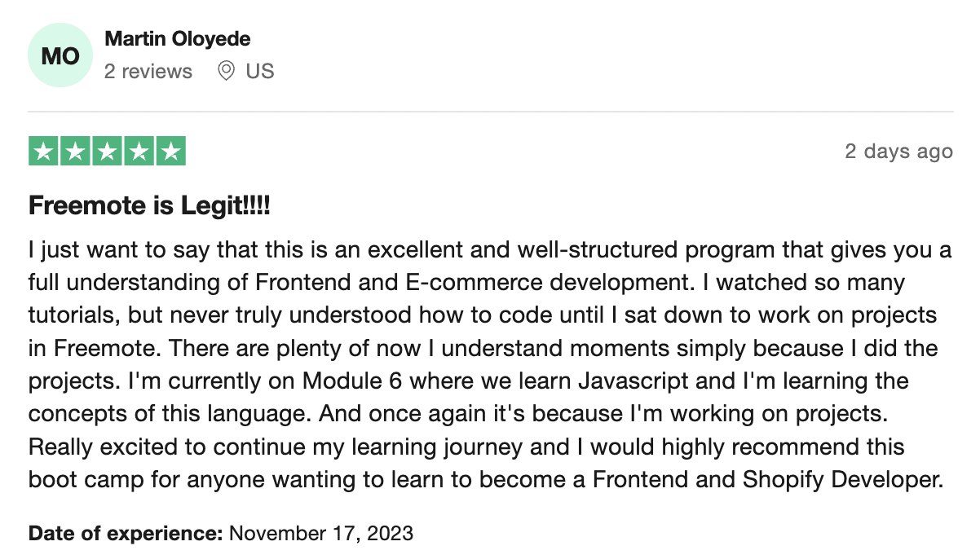Select the fifth green rating star
This screenshot has height=559, width=980.
(170, 152)
